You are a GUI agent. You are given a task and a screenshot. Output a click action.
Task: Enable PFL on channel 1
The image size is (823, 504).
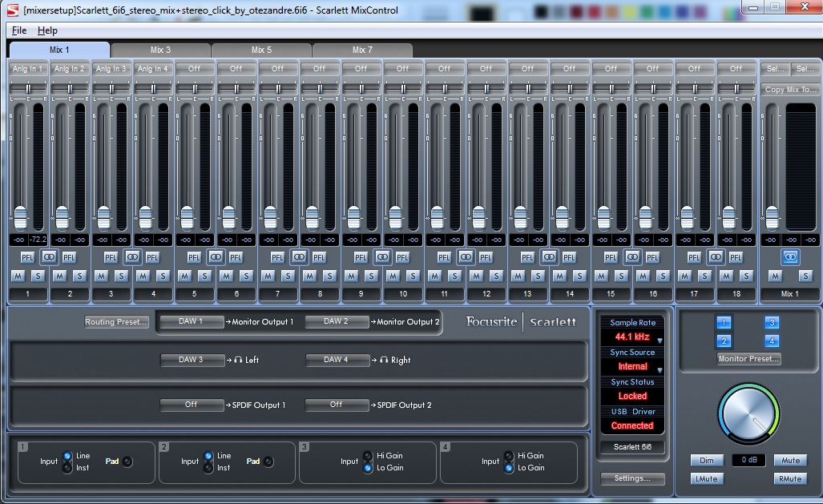click(x=26, y=257)
